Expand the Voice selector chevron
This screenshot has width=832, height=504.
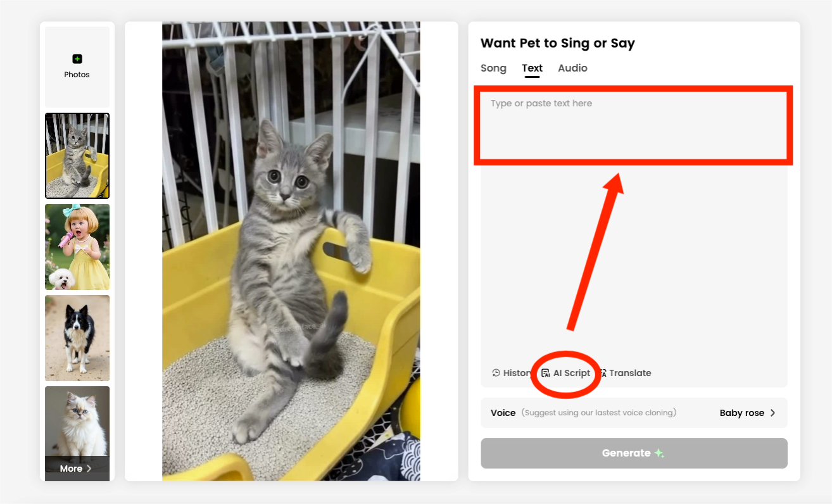tap(772, 413)
